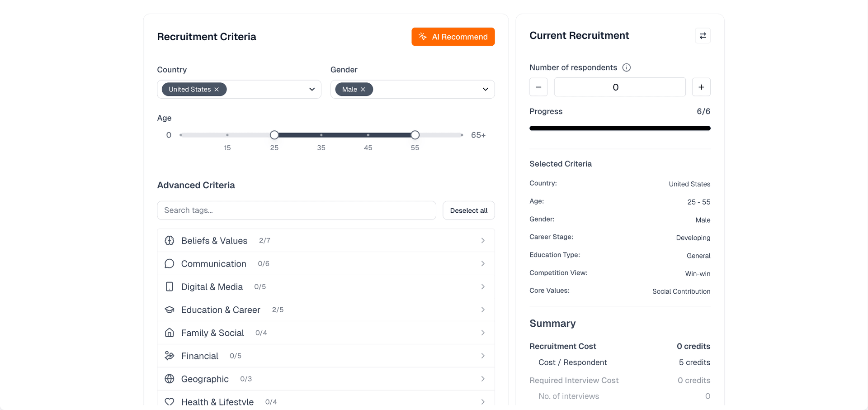Click the Beliefs & Values brain icon

(x=170, y=241)
